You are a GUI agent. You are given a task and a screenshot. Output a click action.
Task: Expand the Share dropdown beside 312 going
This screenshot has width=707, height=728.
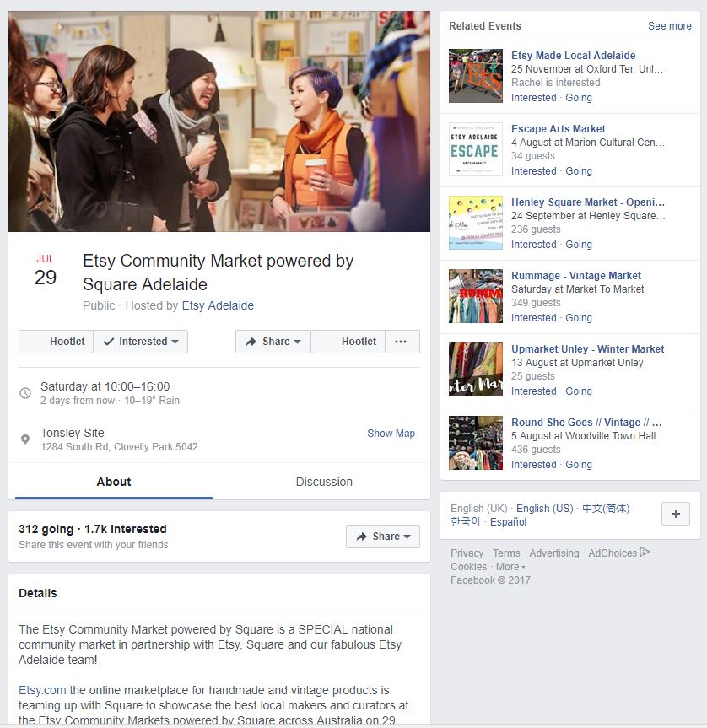383,537
